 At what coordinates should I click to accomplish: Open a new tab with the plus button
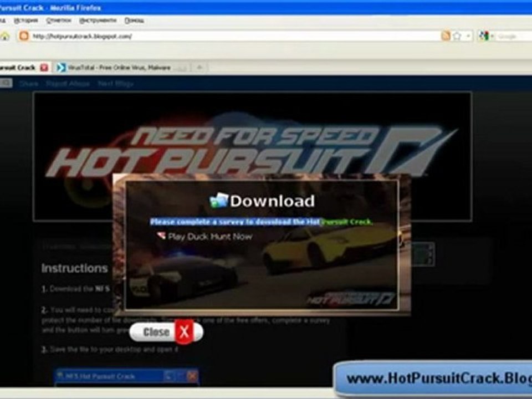199,68
